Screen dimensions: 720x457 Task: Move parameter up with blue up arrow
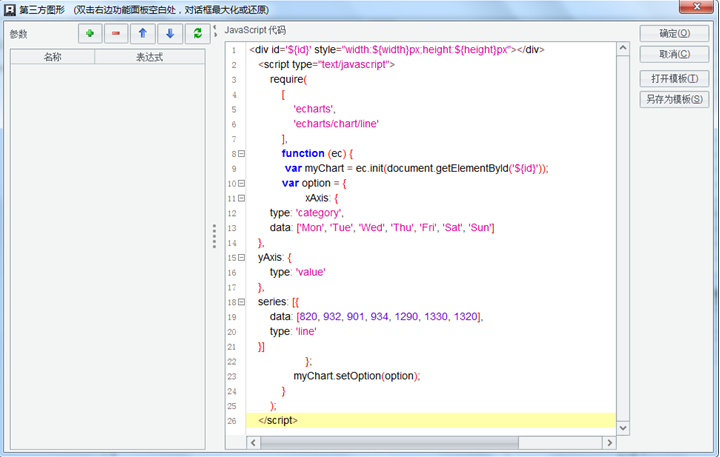point(143,34)
